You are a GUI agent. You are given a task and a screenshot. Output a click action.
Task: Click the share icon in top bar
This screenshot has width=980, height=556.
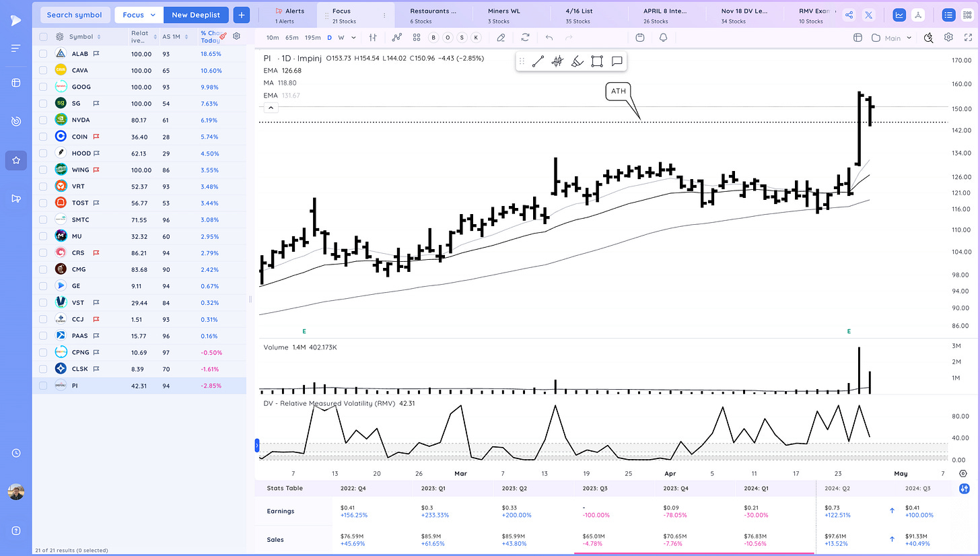pos(849,15)
